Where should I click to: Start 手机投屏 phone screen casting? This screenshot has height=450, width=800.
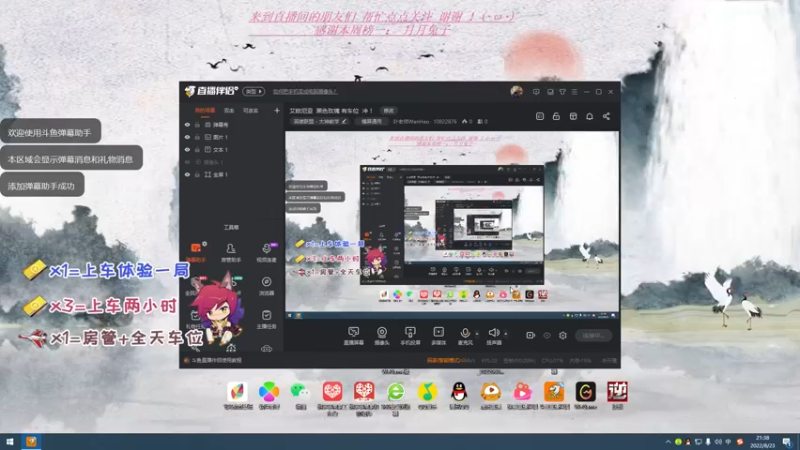[410, 336]
